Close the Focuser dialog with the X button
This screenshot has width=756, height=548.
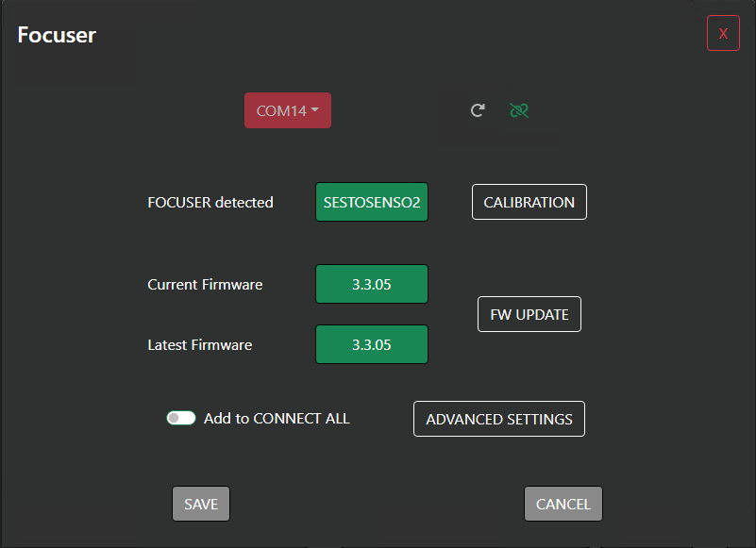pos(723,33)
